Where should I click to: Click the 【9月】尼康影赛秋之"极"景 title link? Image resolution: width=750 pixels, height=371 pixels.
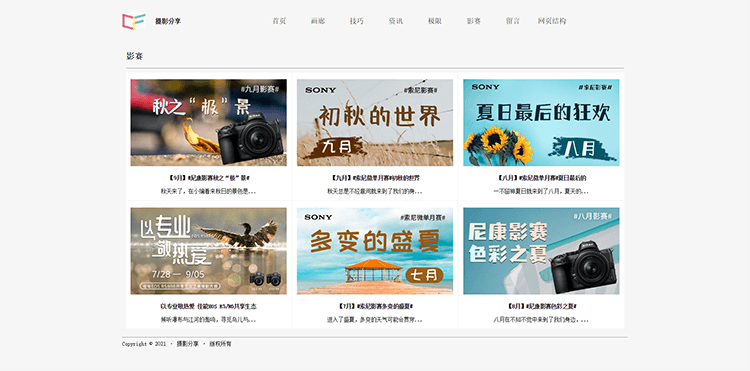(209, 178)
